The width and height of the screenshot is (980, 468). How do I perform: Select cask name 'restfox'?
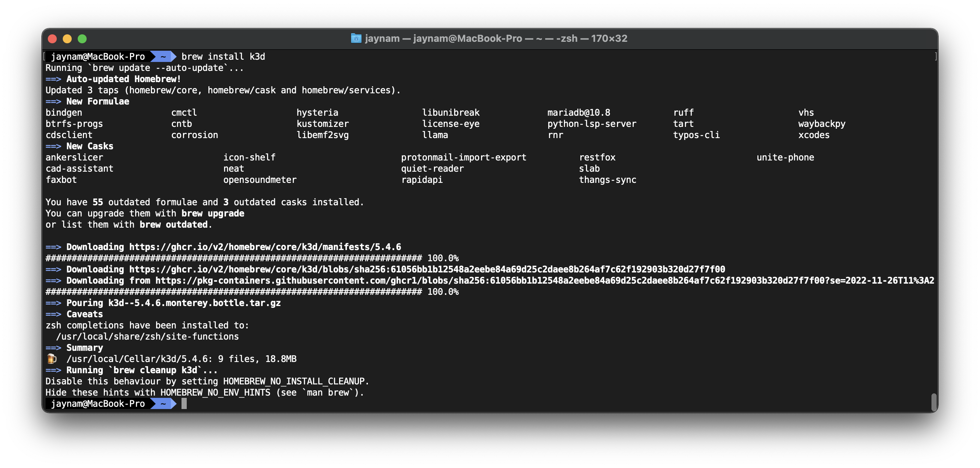tap(597, 157)
